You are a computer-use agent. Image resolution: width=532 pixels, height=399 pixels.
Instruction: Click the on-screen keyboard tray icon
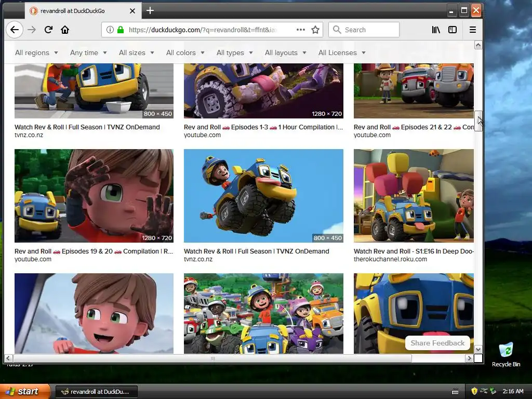tap(455, 392)
